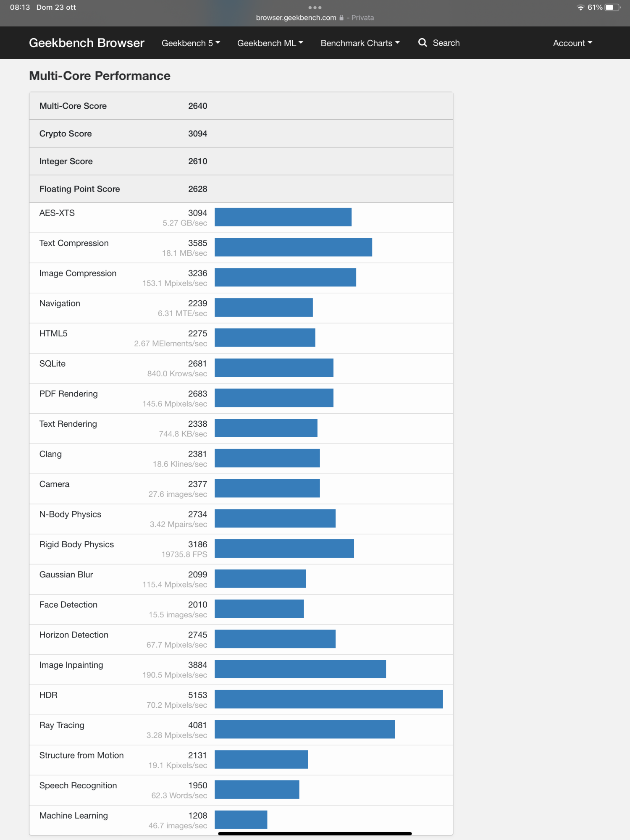Click the search magnifier icon

(x=423, y=43)
